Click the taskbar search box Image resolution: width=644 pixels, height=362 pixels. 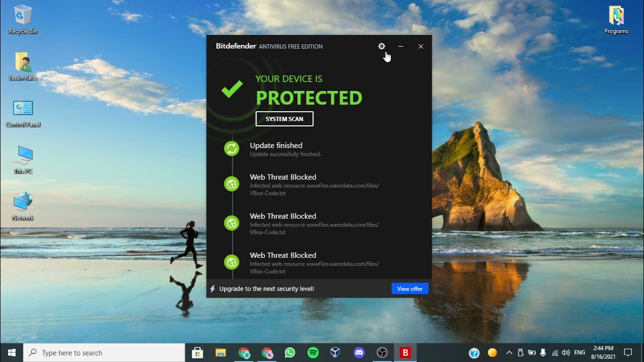pos(104,353)
